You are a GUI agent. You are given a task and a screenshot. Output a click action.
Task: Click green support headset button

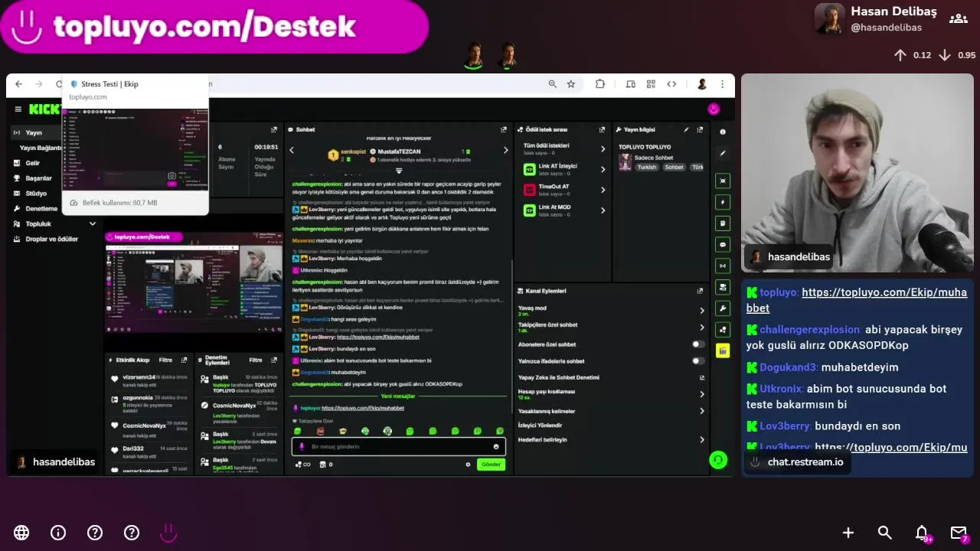(717, 459)
